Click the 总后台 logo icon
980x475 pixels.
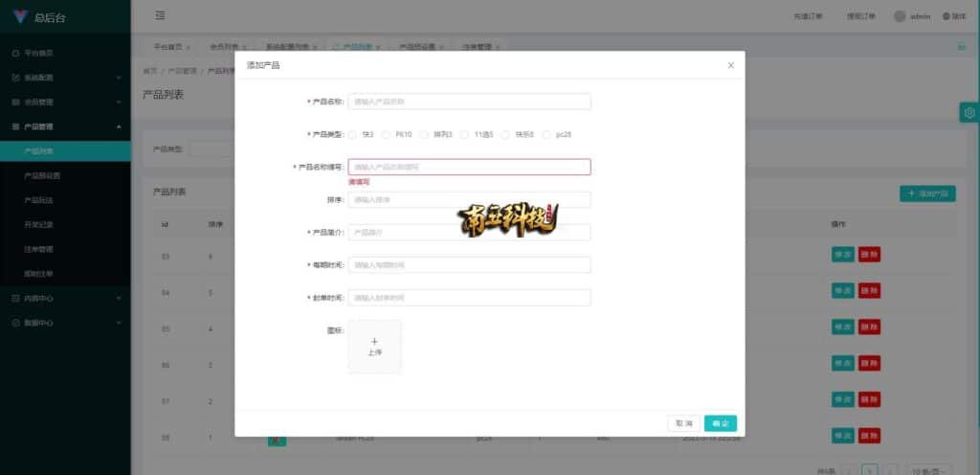(x=20, y=16)
